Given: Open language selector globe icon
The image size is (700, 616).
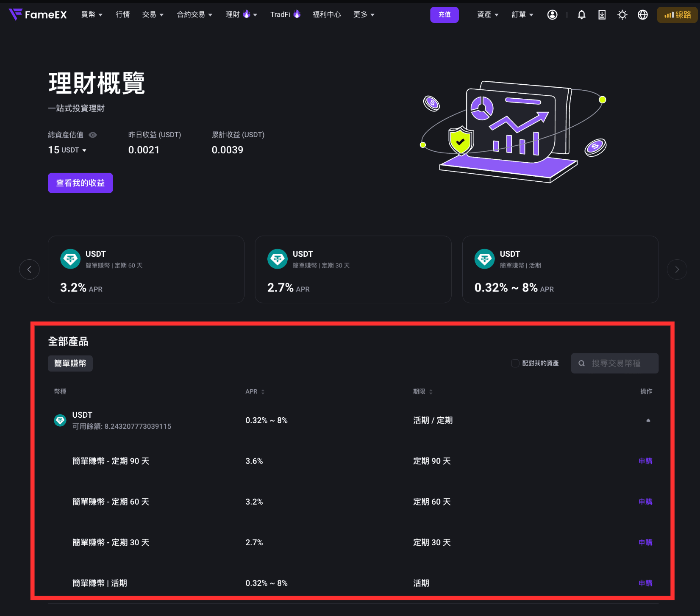Looking at the screenshot, I should pos(642,15).
